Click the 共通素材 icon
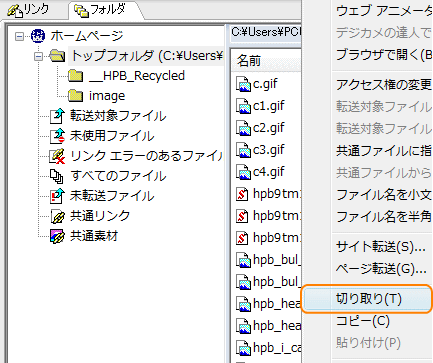The image size is (433, 363). tap(57, 236)
